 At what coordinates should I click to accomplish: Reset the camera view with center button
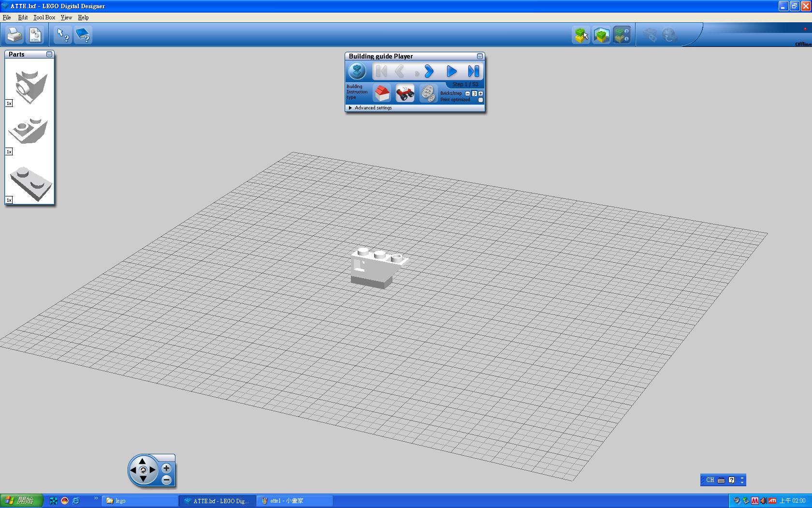tap(143, 470)
